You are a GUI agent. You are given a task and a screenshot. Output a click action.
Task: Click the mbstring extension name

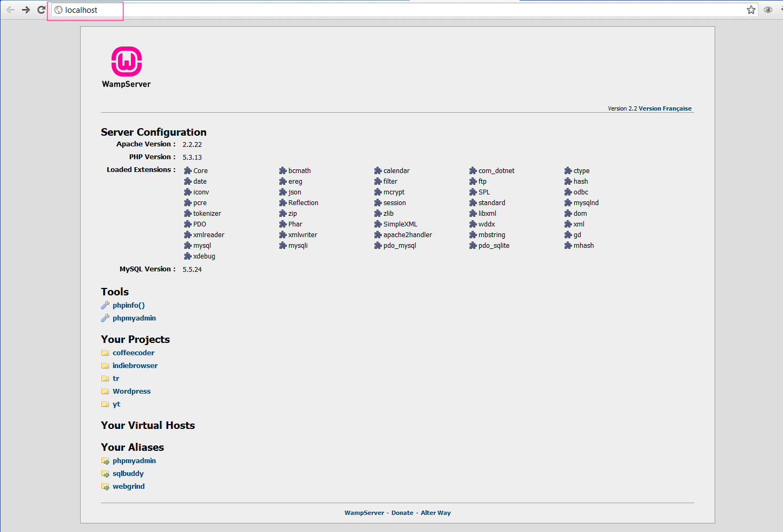click(x=491, y=235)
